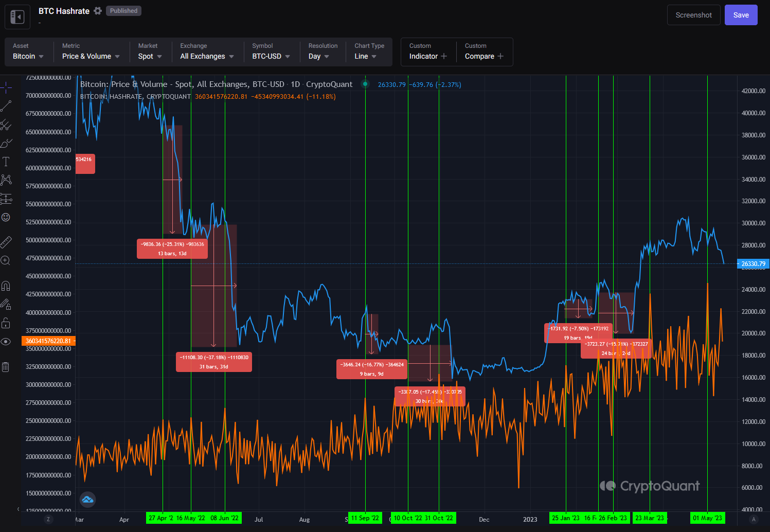The width and height of the screenshot is (770, 532).
Task: Expand the Exchange dropdown set to All Exchanges
Action: 206,56
